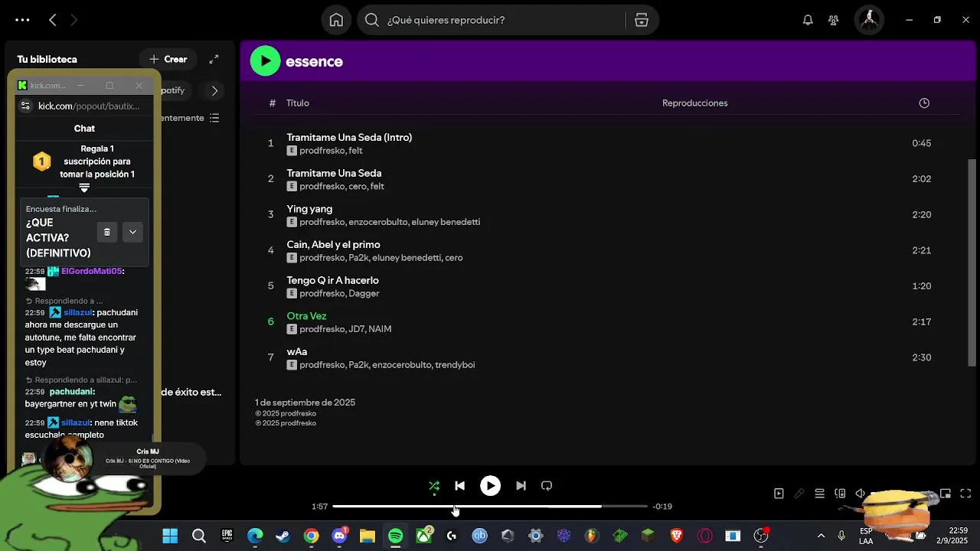Open artist link felt on track 1
Viewport: 980px width, 551px height.
[x=355, y=151]
